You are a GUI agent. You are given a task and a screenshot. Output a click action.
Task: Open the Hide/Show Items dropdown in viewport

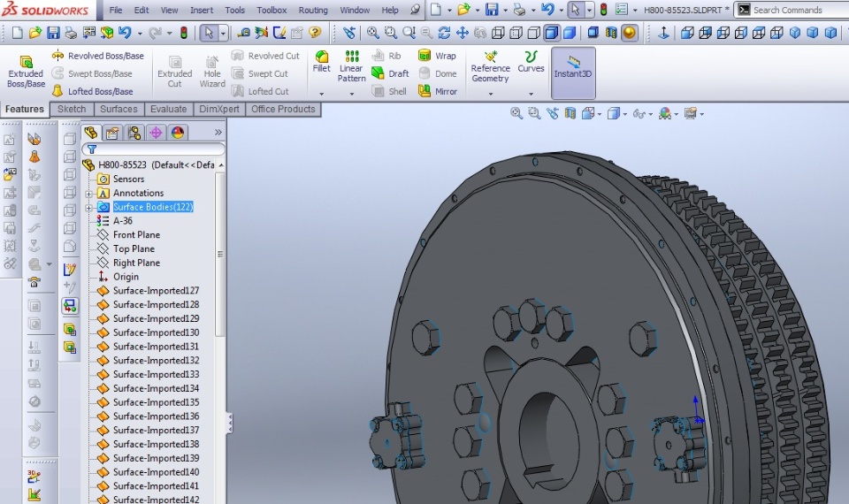tap(651, 114)
